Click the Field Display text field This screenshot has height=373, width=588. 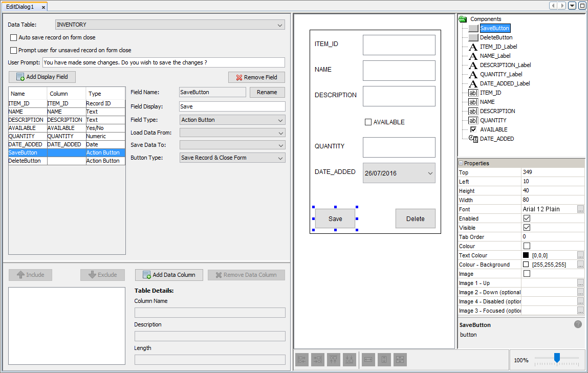[232, 106]
